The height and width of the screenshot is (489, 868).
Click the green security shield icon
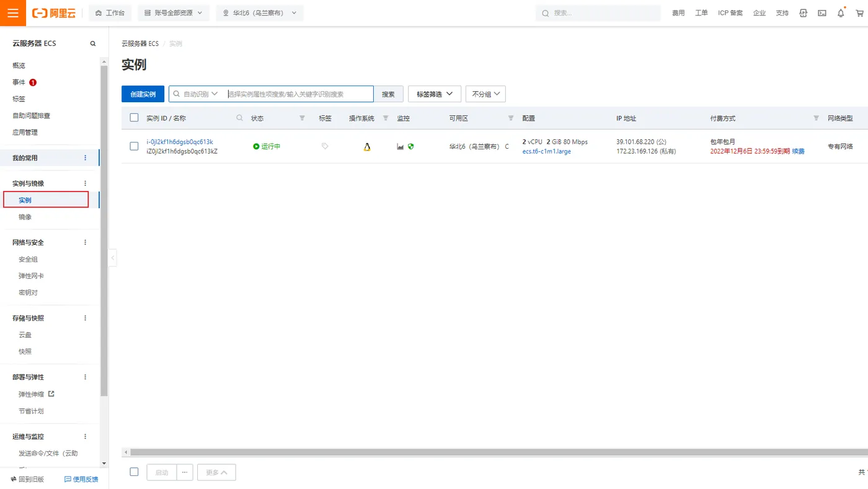point(410,146)
